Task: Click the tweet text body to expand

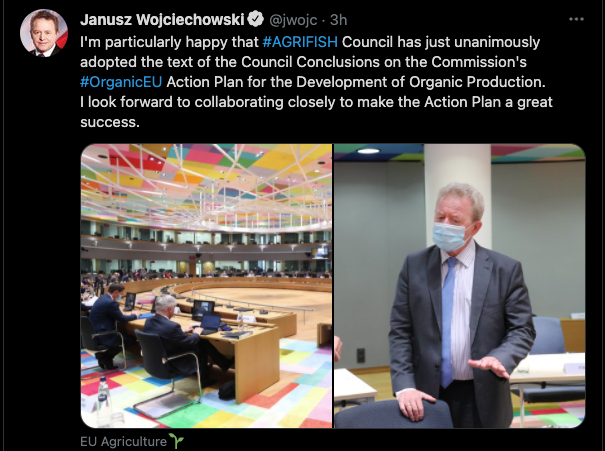Action: pyautogui.click(x=316, y=82)
